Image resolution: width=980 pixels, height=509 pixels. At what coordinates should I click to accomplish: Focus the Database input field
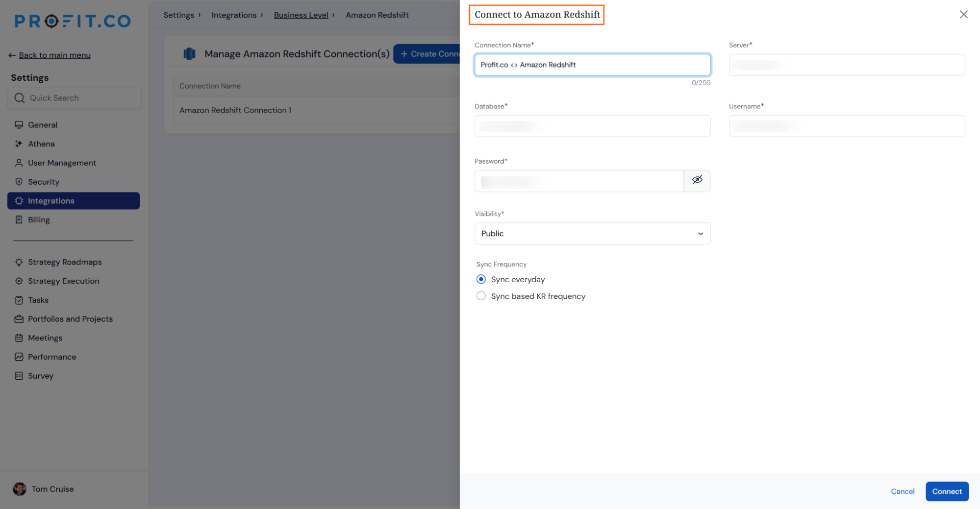click(592, 126)
